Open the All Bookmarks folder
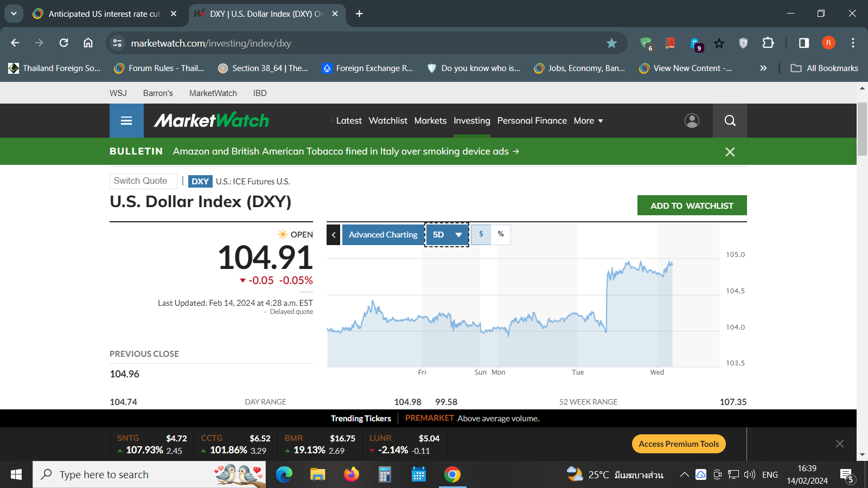Screen dimensions: 868x488 tap(824, 68)
